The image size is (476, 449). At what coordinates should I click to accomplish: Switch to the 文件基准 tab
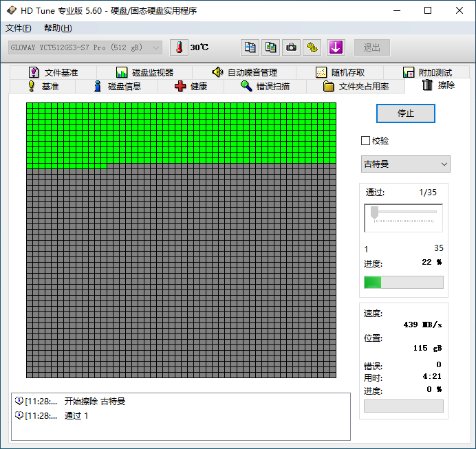coord(54,72)
